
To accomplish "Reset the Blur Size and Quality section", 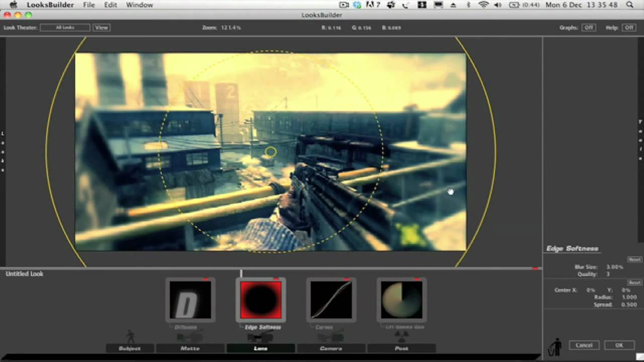I will pyautogui.click(x=634, y=259).
